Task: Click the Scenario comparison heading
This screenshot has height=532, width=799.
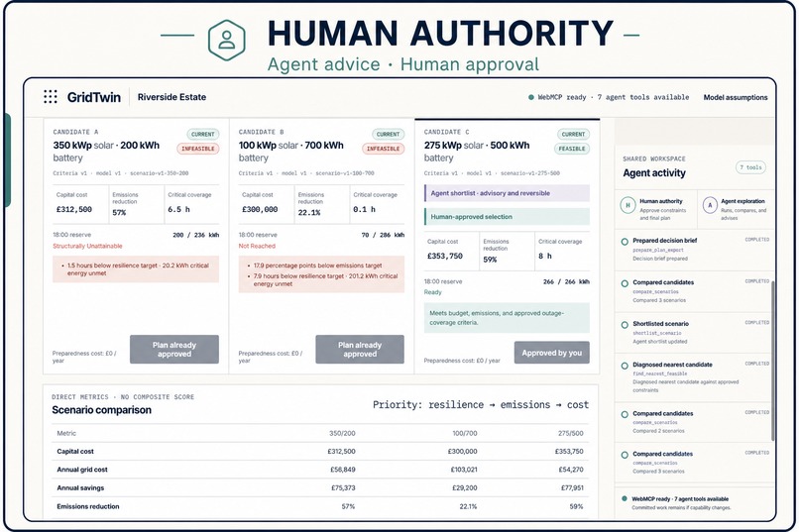Action: [101, 410]
